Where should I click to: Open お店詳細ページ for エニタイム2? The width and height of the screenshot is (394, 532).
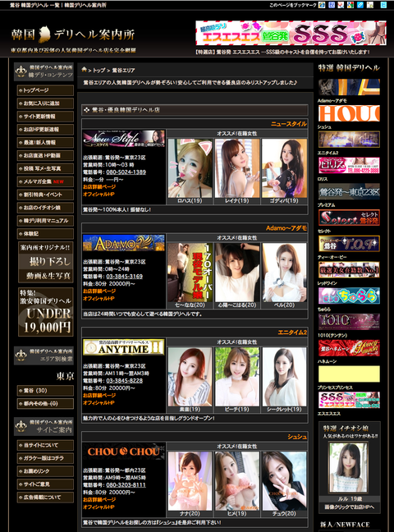(99, 395)
